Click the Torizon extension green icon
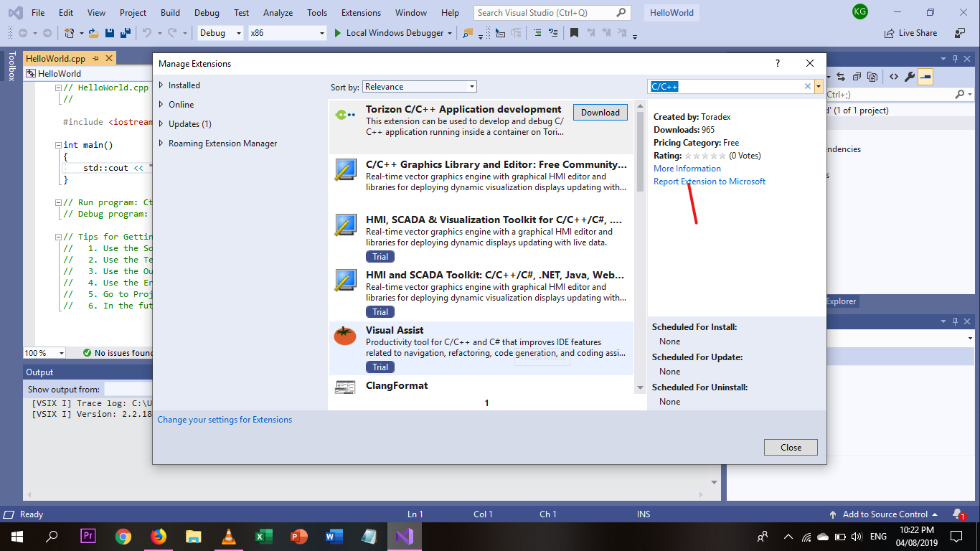This screenshot has width=980, height=551. [x=345, y=114]
